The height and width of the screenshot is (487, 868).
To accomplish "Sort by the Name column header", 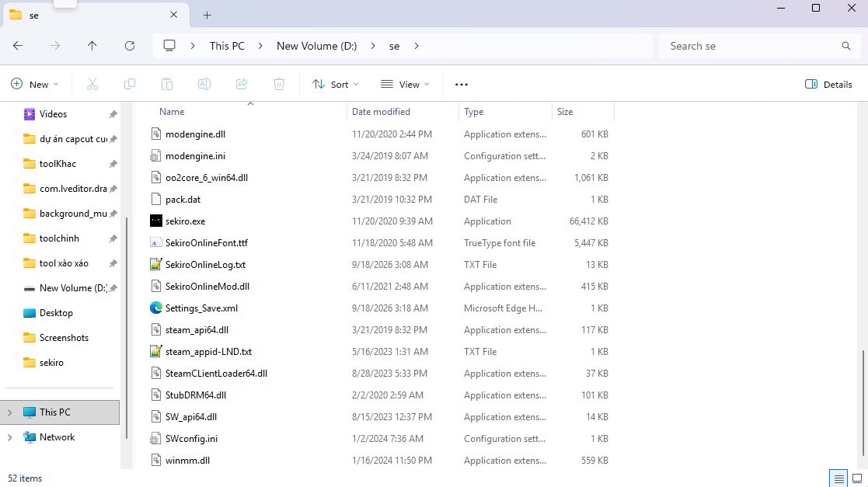I will pyautogui.click(x=172, y=111).
